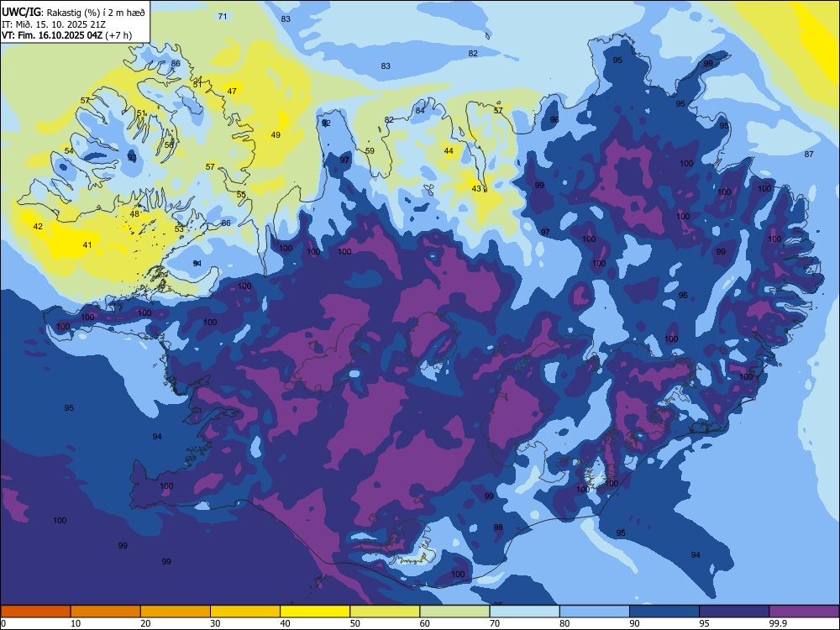Click the dark orange 0–10 legend swatch
This screenshot has width=840, height=630.
(x=35, y=612)
